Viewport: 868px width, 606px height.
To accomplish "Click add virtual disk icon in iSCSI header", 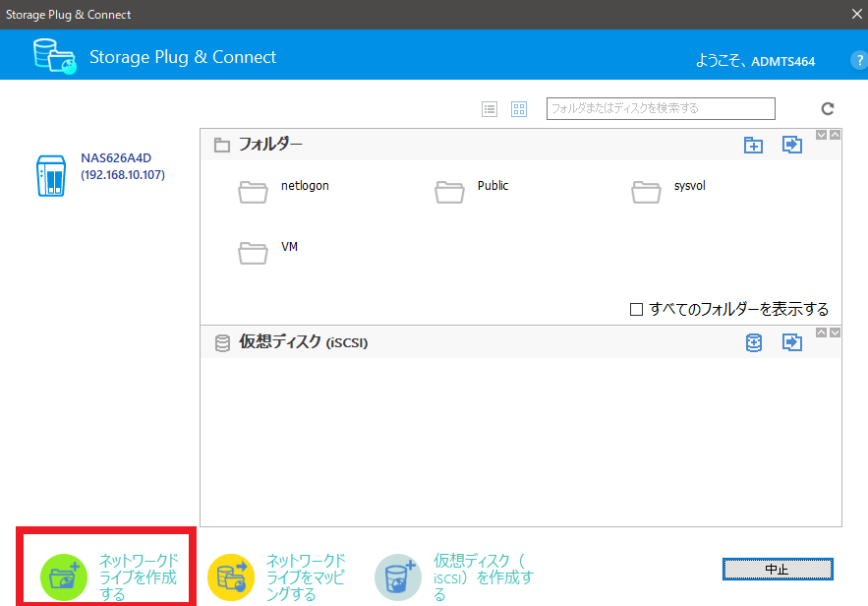I will pos(753,343).
